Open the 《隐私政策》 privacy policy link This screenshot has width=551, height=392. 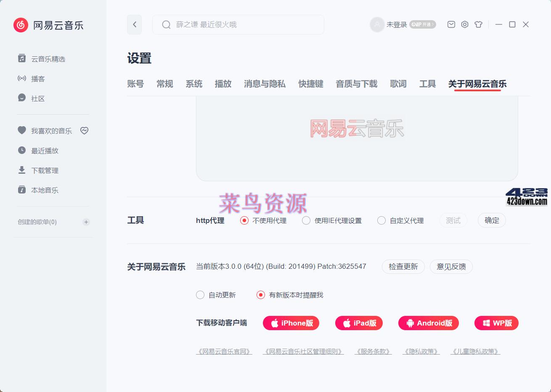coord(421,351)
